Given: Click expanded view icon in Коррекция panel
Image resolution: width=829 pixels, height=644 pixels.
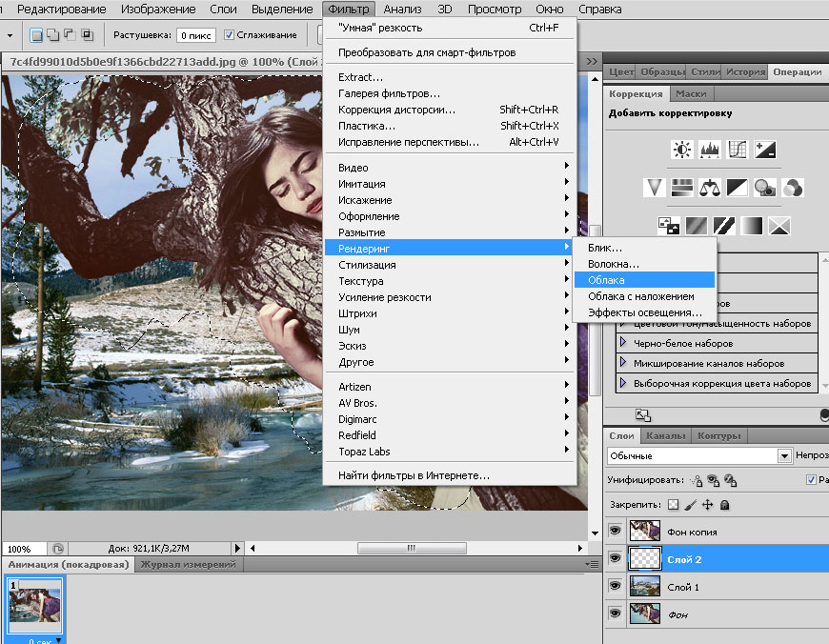Looking at the screenshot, I should (643, 415).
